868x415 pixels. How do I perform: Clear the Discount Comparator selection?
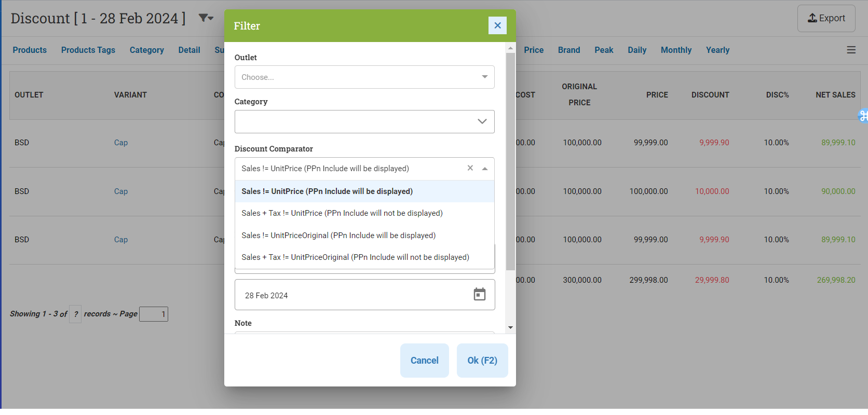pos(470,168)
